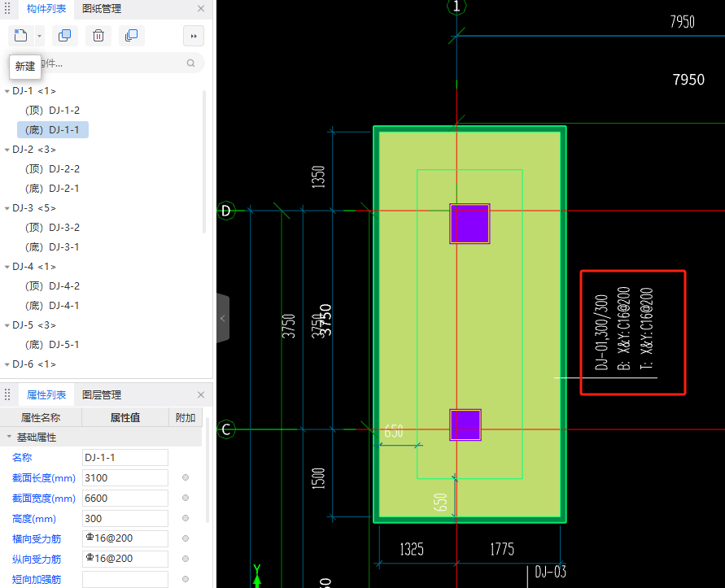Select (底) DJ-2-1 component
This screenshot has width=725, height=588.
tap(52, 189)
